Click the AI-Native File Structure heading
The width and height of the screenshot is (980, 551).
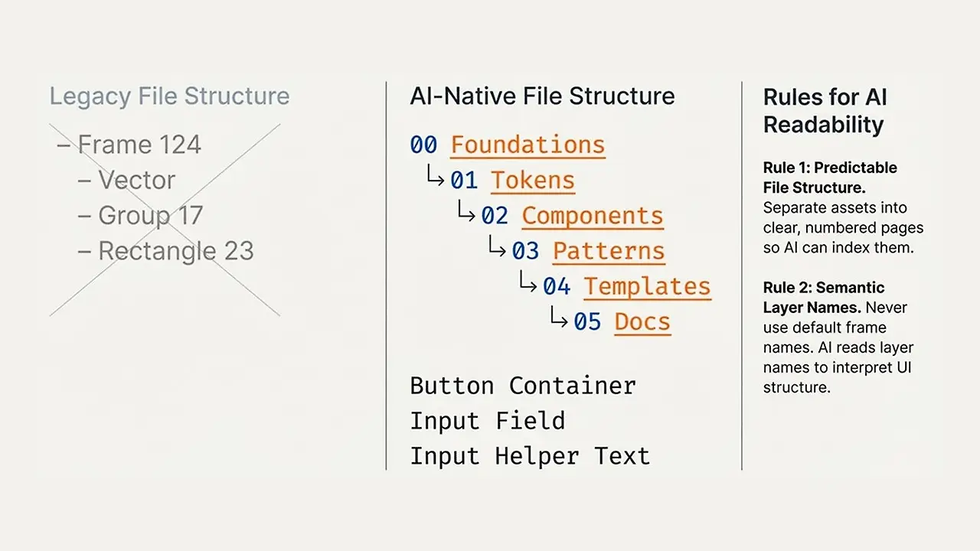(x=543, y=96)
